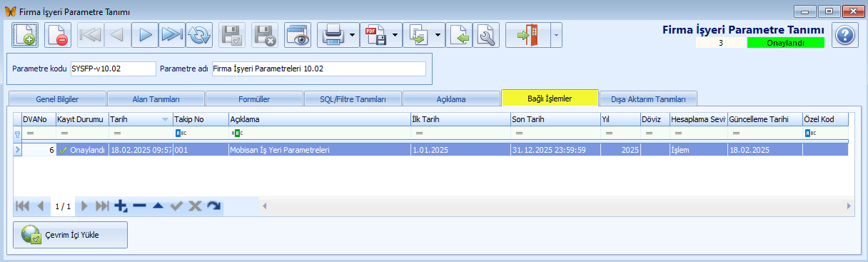Screen dimensions: 868x262
Task: Click the row indicator arrow of row 6
Action: point(18,150)
